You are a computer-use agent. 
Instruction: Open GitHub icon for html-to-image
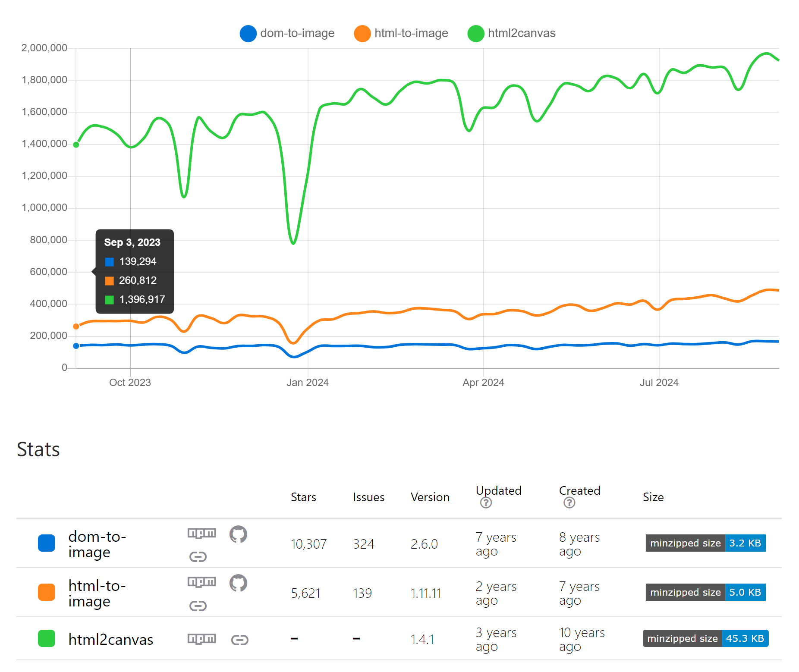238,583
